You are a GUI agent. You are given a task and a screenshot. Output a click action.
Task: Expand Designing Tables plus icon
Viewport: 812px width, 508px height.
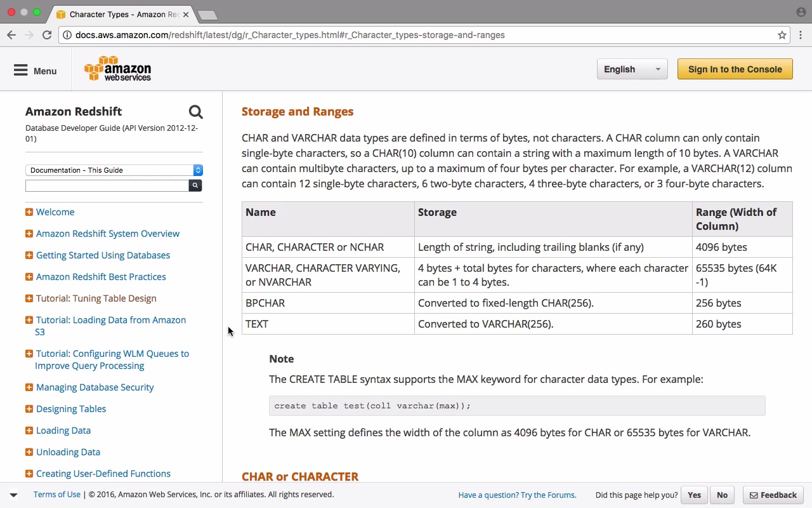(29, 409)
